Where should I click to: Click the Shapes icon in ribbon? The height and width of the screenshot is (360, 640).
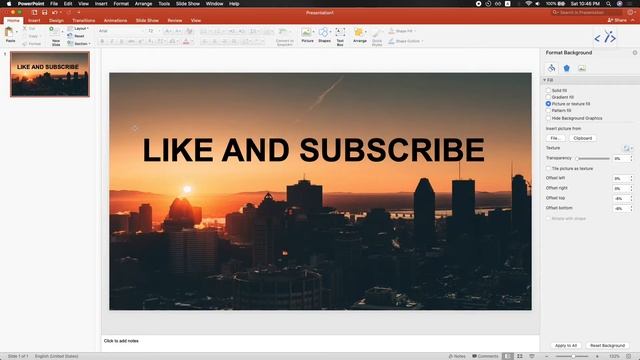click(324, 33)
